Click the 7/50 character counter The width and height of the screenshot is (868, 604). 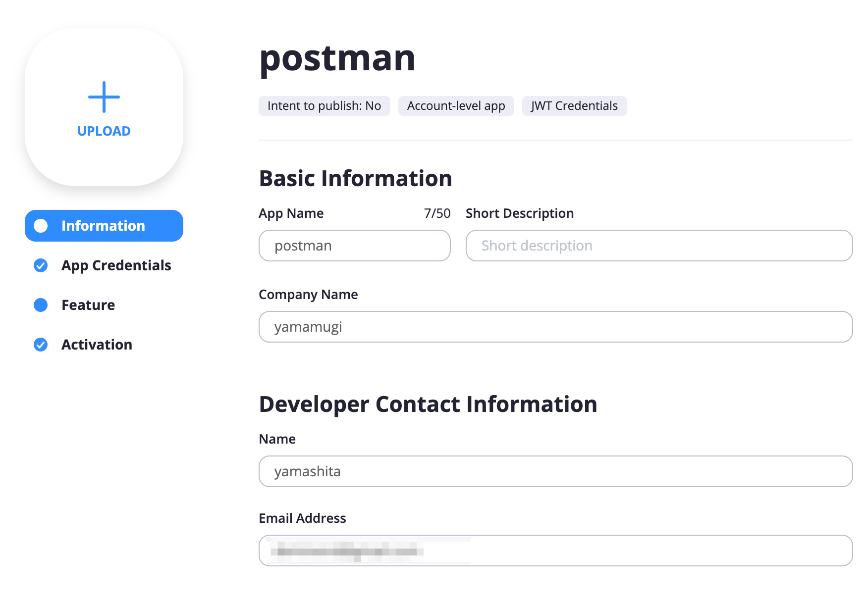[437, 213]
